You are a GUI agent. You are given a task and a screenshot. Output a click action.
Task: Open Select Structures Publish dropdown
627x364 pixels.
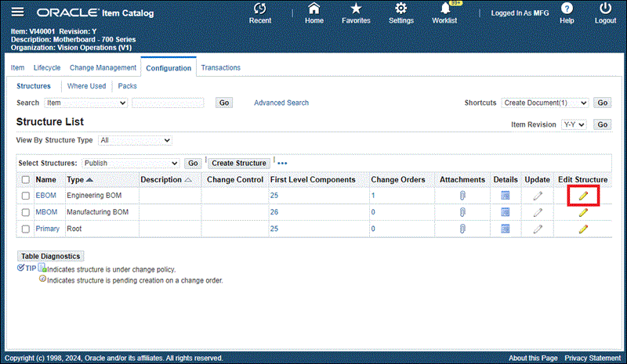click(x=130, y=163)
